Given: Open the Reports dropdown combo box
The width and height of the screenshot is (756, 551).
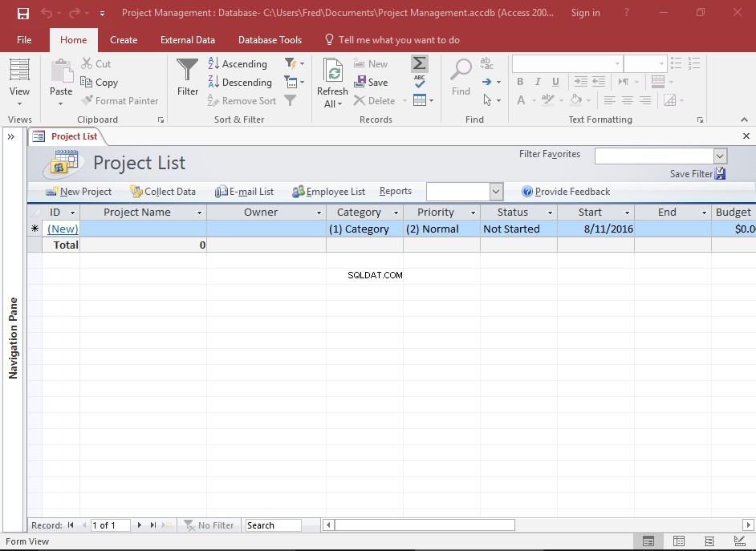Looking at the screenshot, I should tap(497, 192).
